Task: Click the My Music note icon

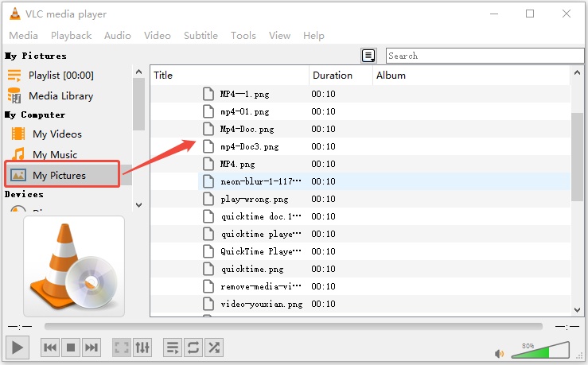Action: click(x=18, y=154)
